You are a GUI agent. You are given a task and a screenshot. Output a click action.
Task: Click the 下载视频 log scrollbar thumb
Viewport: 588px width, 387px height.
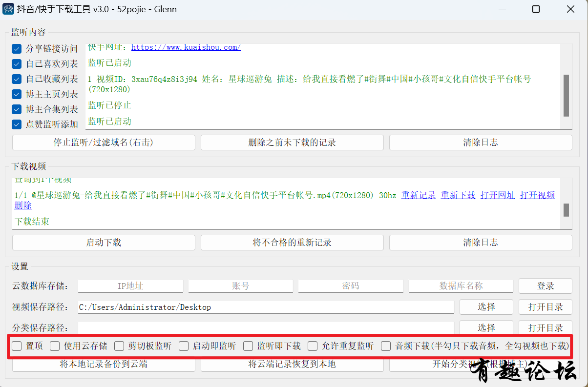coord(566,210)
